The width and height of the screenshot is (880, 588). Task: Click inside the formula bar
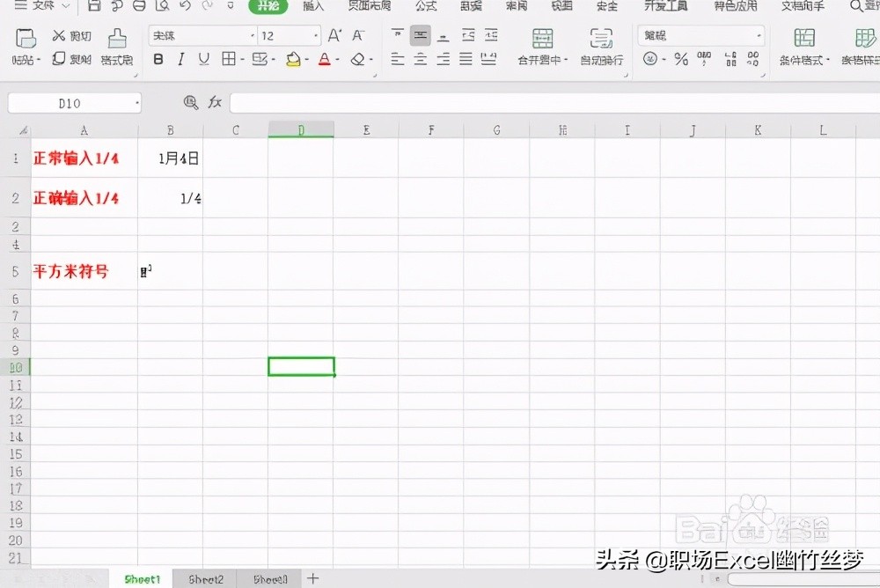tap(528, 102)
